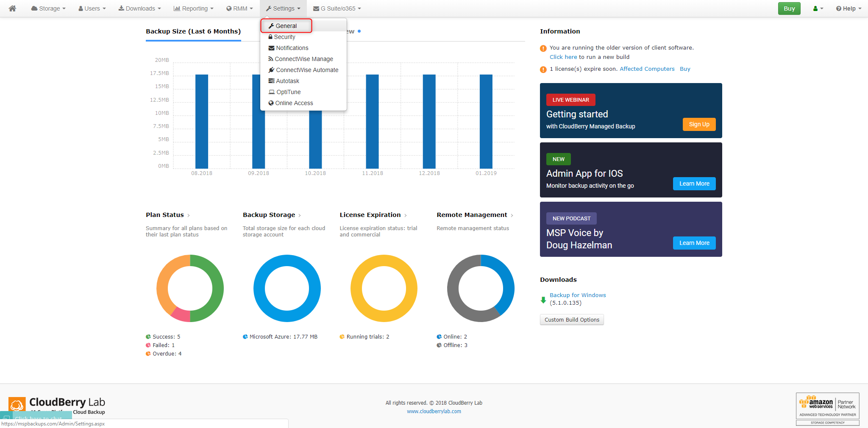Viewport: 868px width, 428px height.
Task: Expand the G Suite/o365 dropdown
Action: tap(337, 8)
